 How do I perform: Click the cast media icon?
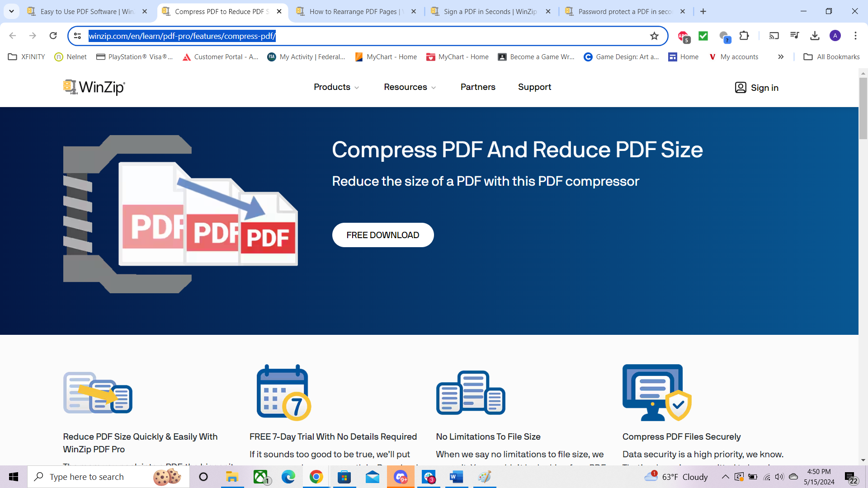pyautogui.click(x=774, y=36)
